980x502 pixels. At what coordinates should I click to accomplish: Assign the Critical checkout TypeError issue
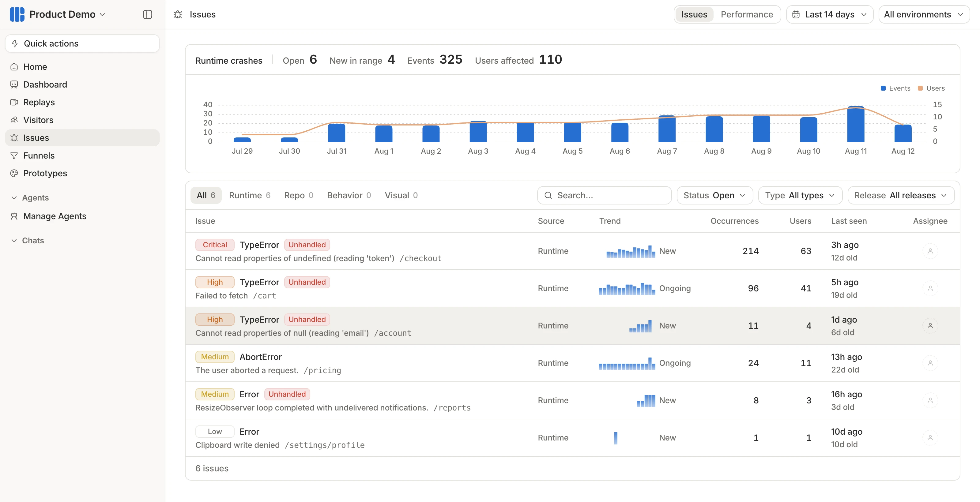(x=930, y=251)
